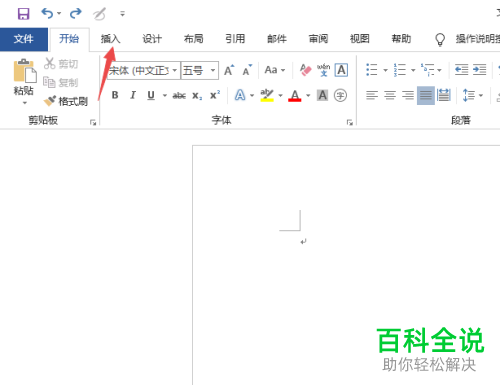Apply numbered list formatting
This screenshot has height=385, width=500.
pyautogui.click(x=400, y=70)
